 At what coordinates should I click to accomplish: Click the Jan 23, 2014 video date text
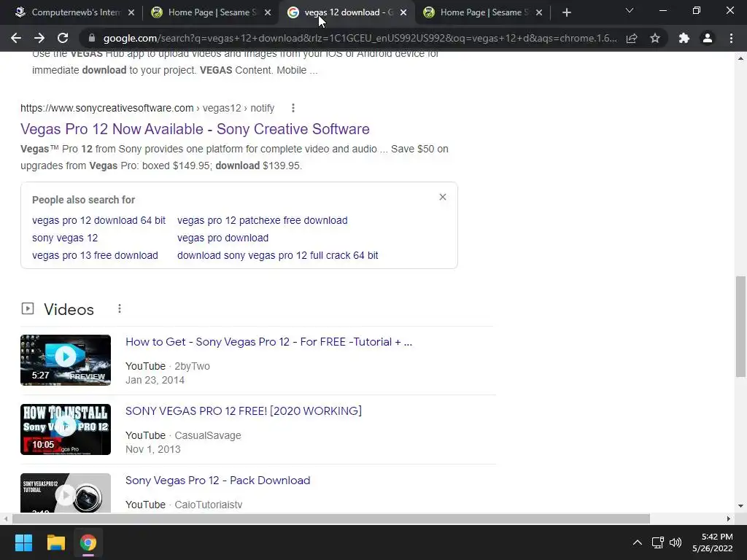pyautogui.click(x=155, y=380)
